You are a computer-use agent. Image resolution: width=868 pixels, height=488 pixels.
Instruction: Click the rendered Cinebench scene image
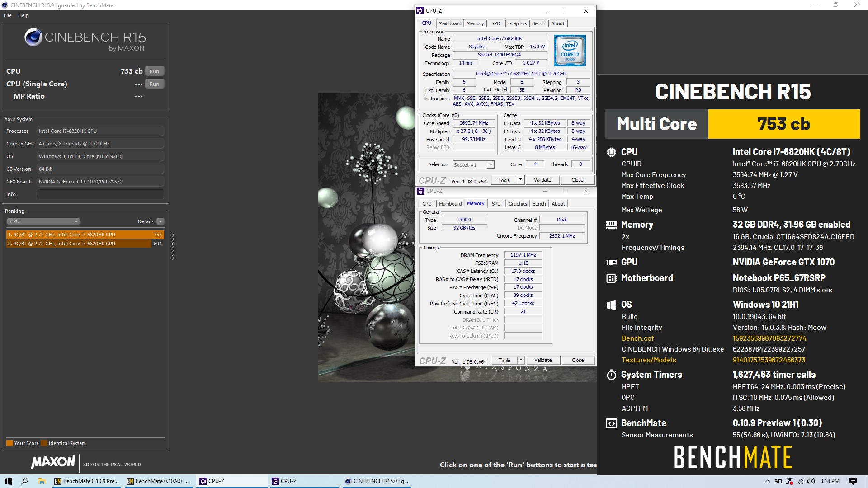click(x=366, y=237)
